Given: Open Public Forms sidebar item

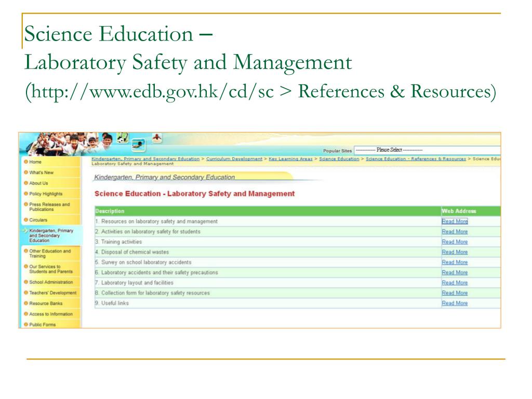Looking at the screenshot, I should (43, 324).
